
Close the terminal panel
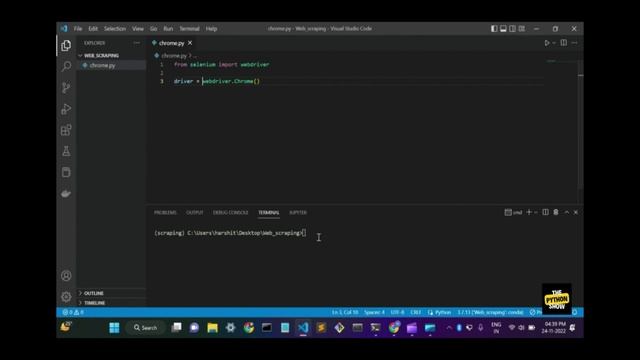[576, 212]
